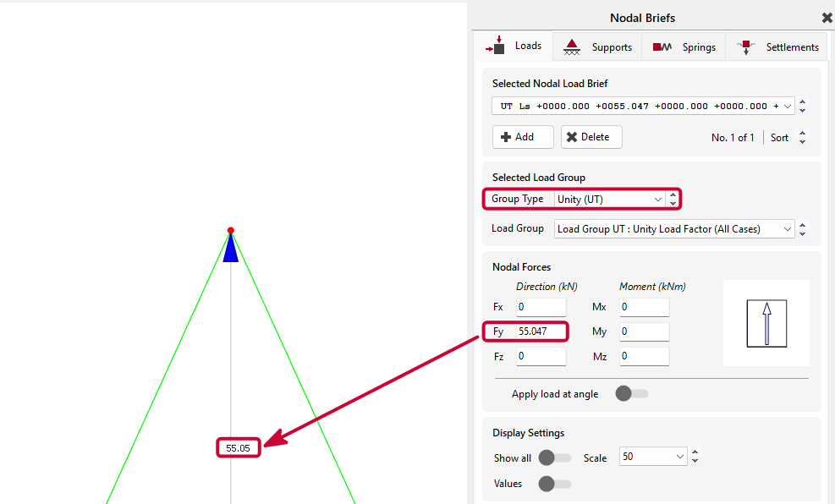Open the Selected Nodal Load Brief dropdown
The width and height of the screenshot is (835, 504).
643,106
